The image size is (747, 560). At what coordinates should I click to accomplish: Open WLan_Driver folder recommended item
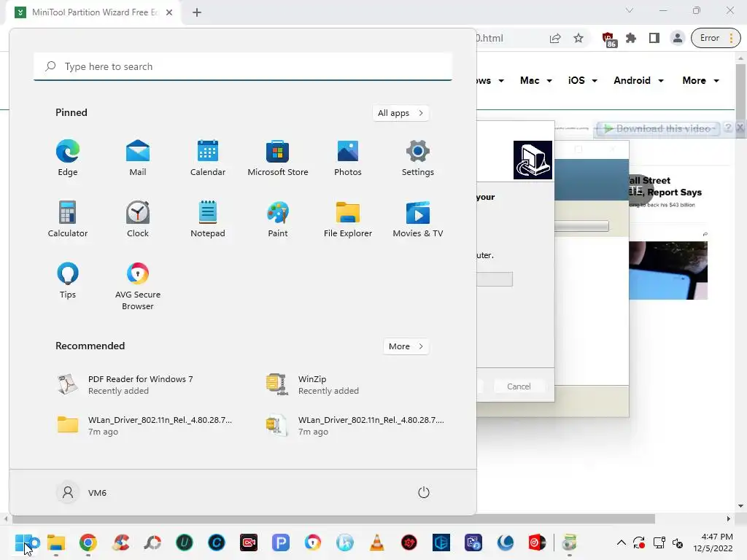tap(143, 425)
